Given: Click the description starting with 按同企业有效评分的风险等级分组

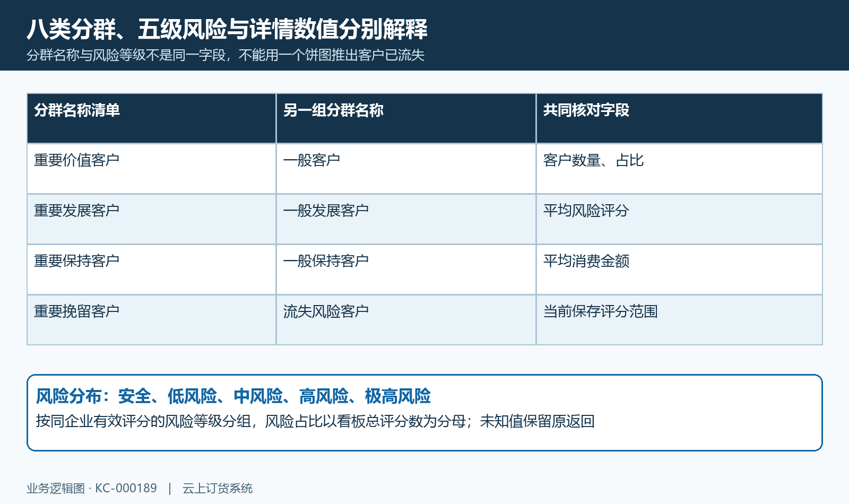Looking at the screenshot, I should tap(315, 421).
